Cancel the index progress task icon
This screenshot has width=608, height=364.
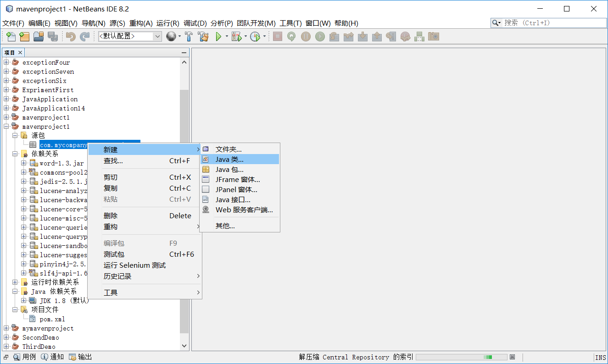(513, 357)
